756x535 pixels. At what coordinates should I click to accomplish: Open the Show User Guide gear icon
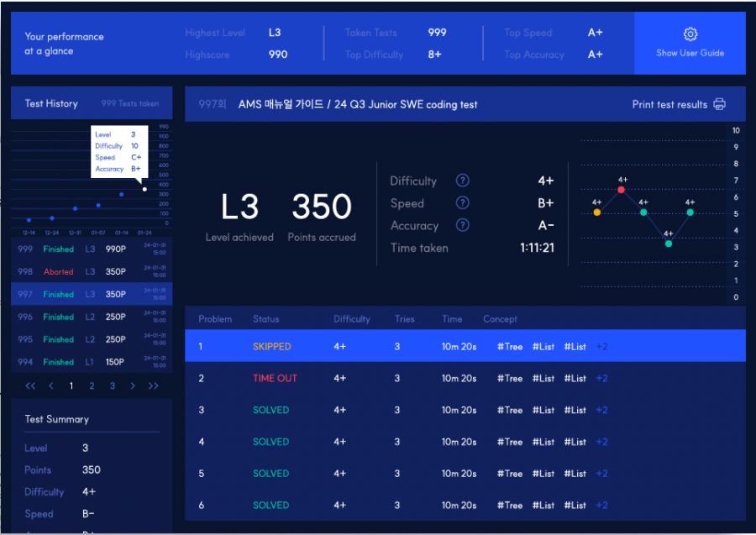click(x=690, y=34)
